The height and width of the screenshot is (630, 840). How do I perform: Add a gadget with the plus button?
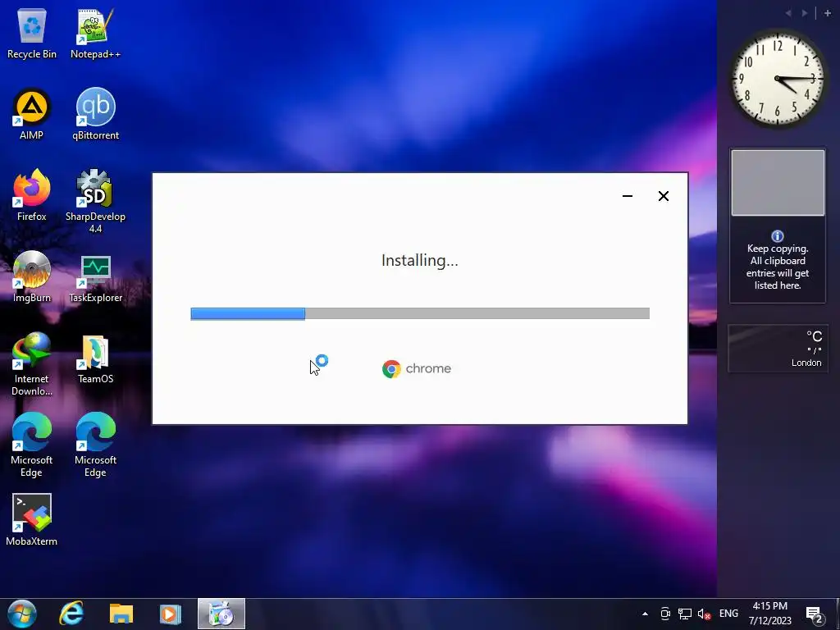click(827, 13)
